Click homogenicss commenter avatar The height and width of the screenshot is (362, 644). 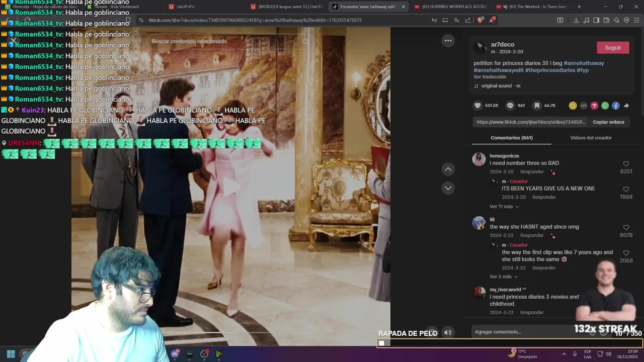click(479, 159)
